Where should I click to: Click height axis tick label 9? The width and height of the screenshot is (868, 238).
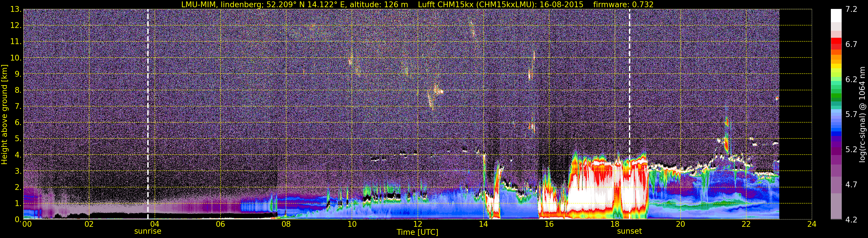(18, 74)
